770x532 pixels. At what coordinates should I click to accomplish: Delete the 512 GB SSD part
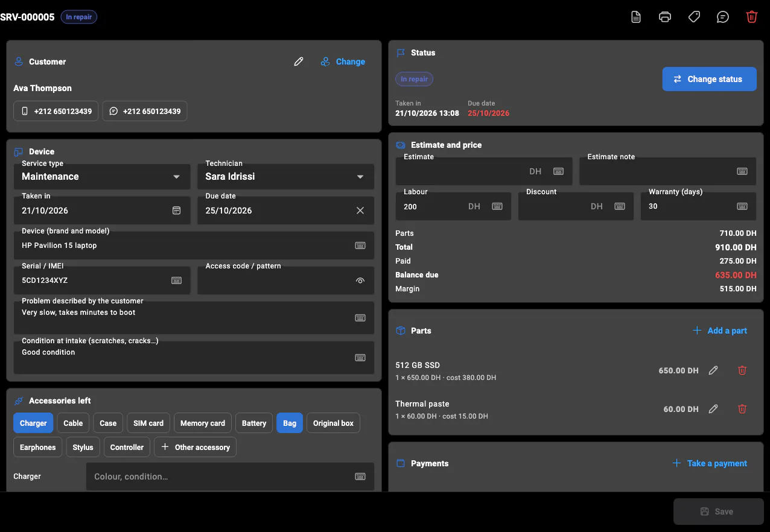click(742, 370)
